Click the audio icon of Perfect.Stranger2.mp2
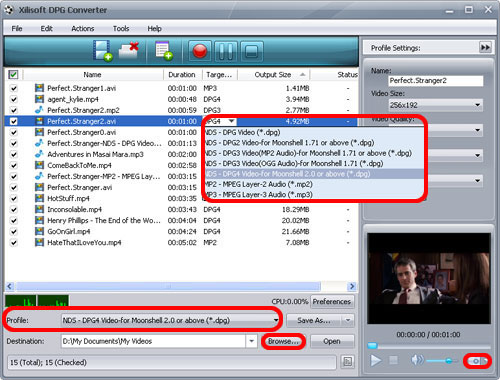This screenshot has height=380, width=500. tap(39, 110)
